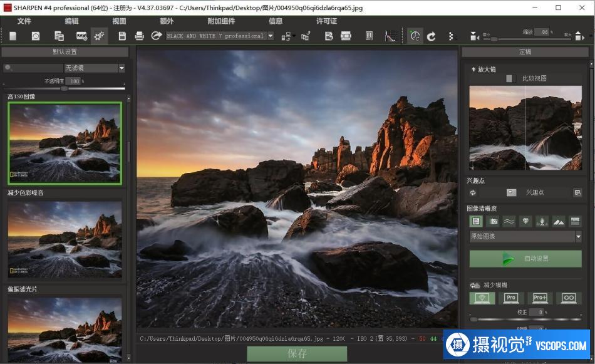Click the zoom out smallest icon

tap(474, 36)
